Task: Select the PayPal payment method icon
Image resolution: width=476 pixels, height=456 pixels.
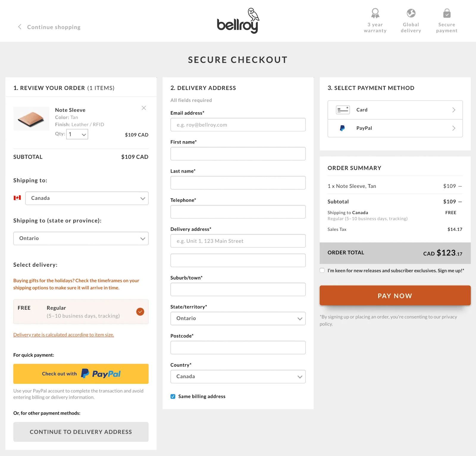Action: click(x=342, y=128)
